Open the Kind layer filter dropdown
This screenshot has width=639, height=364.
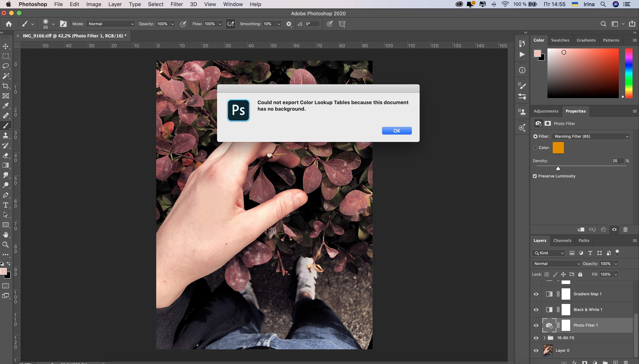click(x=548, y=253)
